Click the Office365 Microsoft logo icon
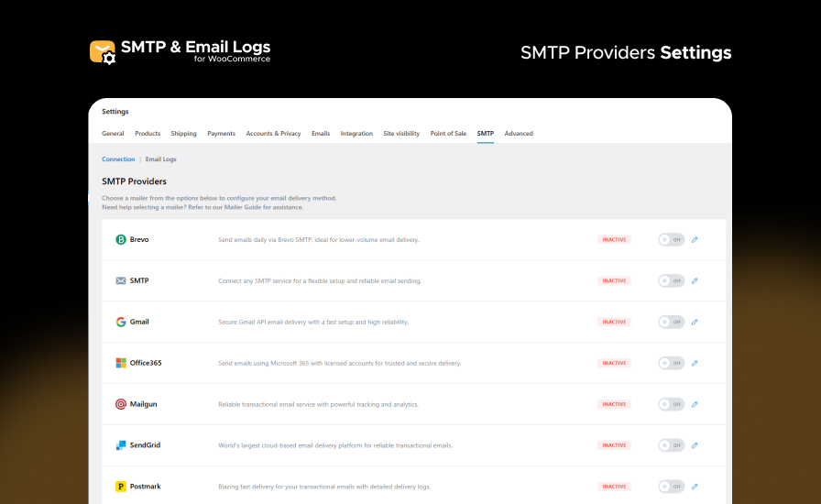This screenshot has height=504, width=821. [x=120, y=363]
